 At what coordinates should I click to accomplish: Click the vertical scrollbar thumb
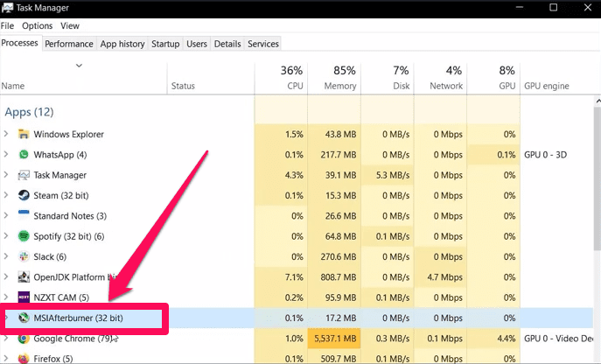[598, 178]
